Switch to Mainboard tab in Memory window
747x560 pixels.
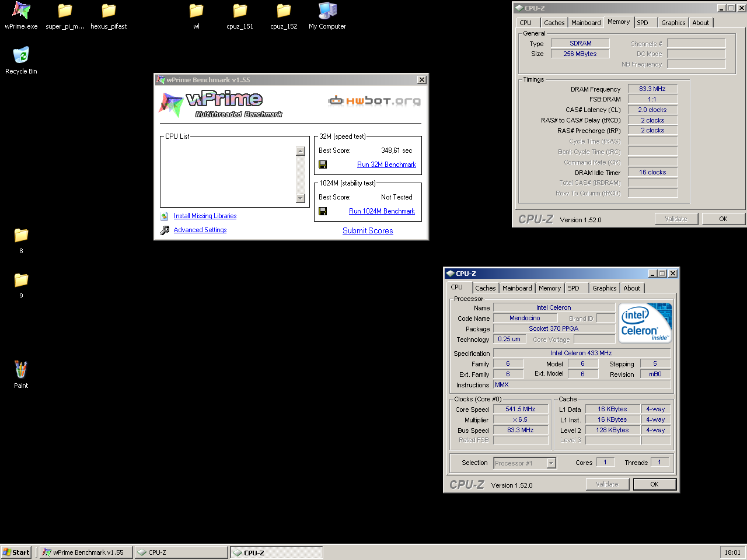coord(586,23)
